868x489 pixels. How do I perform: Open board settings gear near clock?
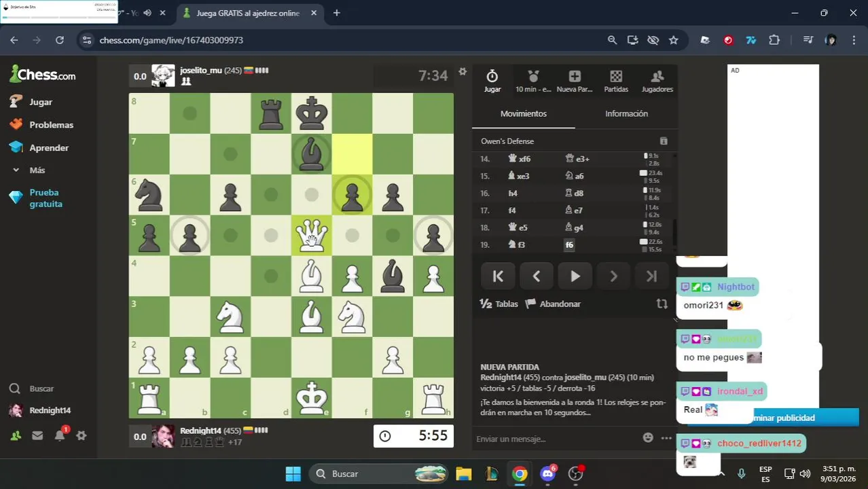point(463,71)
